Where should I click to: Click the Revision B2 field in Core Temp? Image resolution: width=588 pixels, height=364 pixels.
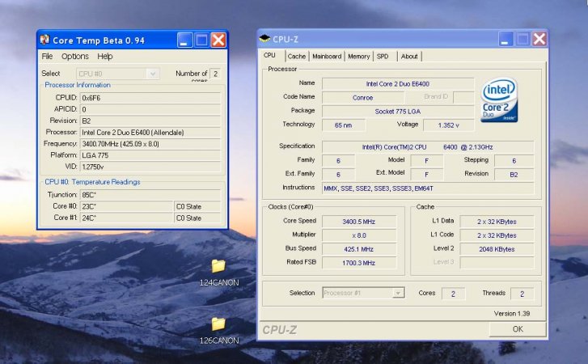point(150,121)
